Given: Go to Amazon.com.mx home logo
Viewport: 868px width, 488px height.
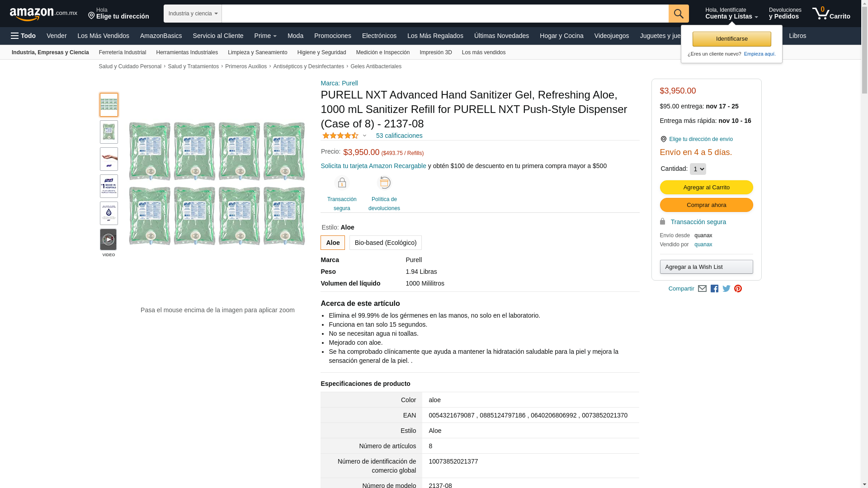Looking at the screenshot, I should click(43, 14).
